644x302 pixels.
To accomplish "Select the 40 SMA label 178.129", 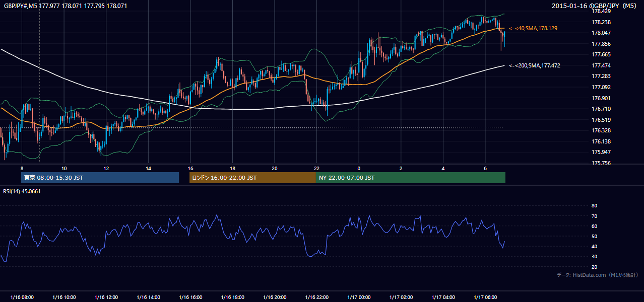I will 533,29.
